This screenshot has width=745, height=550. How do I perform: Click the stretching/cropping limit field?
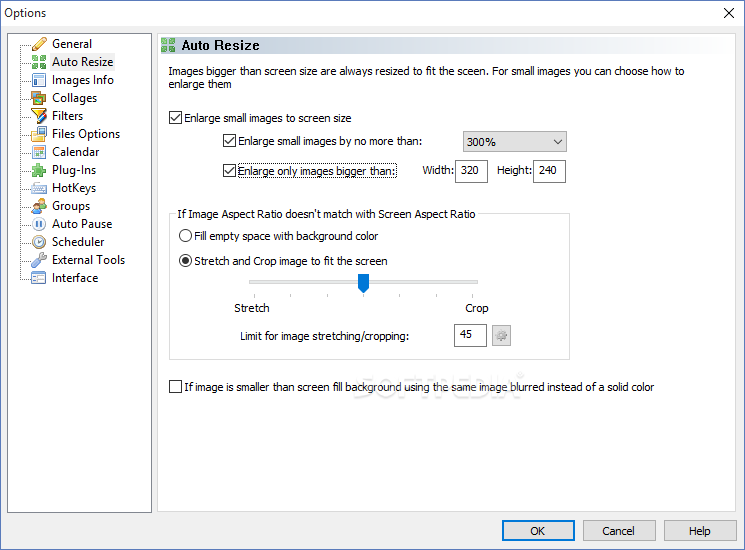click(x=470, y=335)
